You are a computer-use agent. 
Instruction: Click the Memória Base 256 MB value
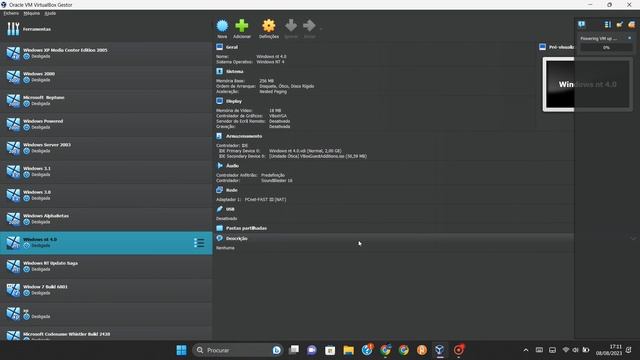point(267,81)
